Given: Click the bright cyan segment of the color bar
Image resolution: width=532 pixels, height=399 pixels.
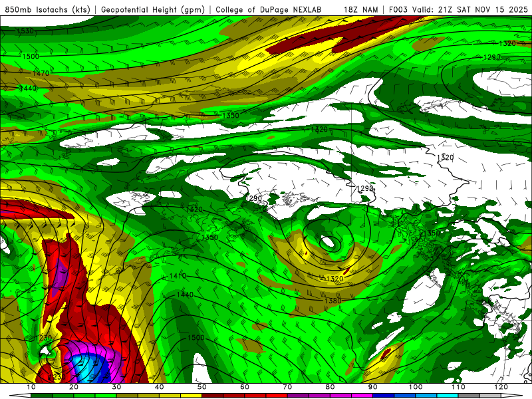Looking at the screenshot, I should (x=448, y=396).
